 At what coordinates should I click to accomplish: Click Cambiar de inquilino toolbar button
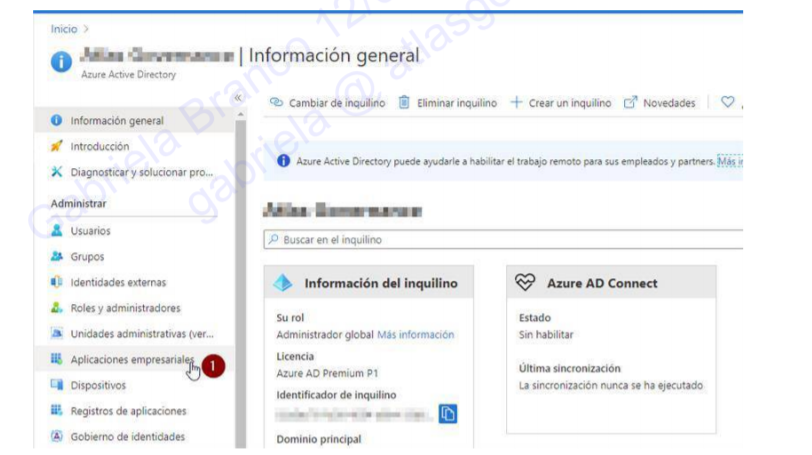pos(327,103)
